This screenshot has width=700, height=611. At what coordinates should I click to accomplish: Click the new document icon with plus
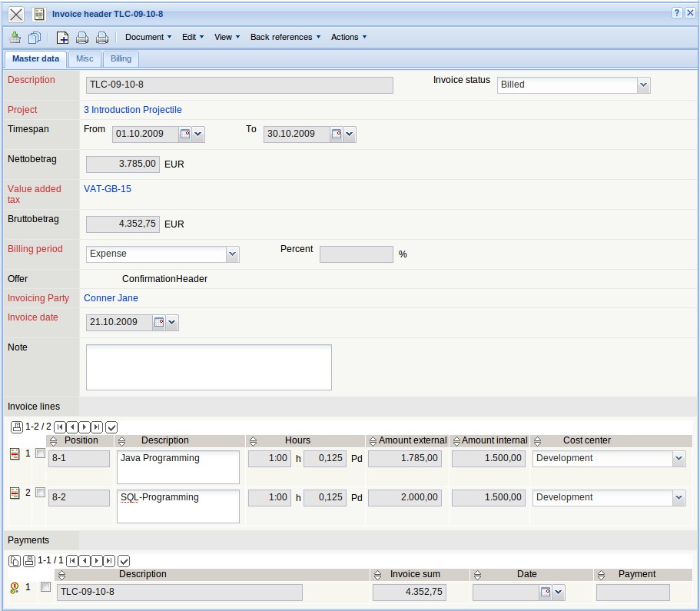pyautogui.click(x=63, y=37)
